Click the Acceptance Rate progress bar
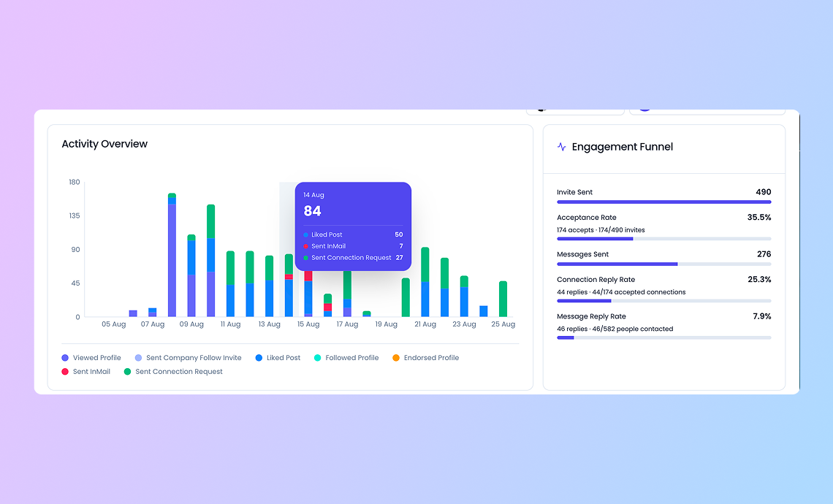Image resolution: width=833 pixels, height=504 pixels. [x=664, y=239]
